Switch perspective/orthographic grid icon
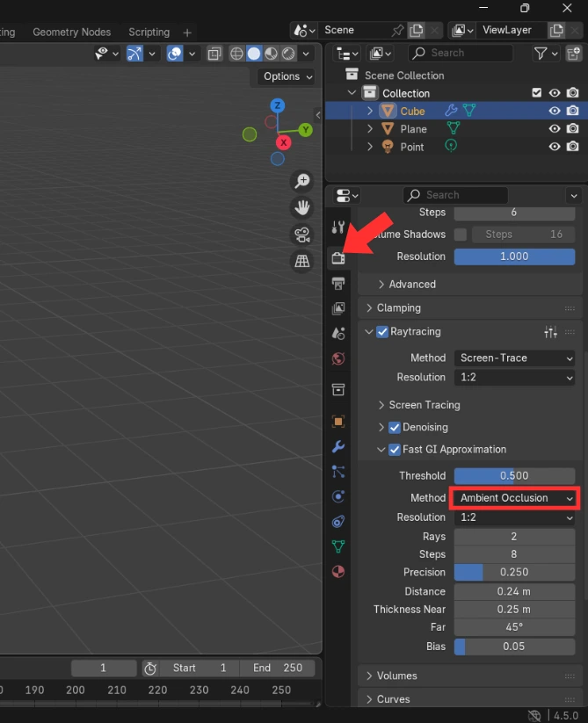 302,261
